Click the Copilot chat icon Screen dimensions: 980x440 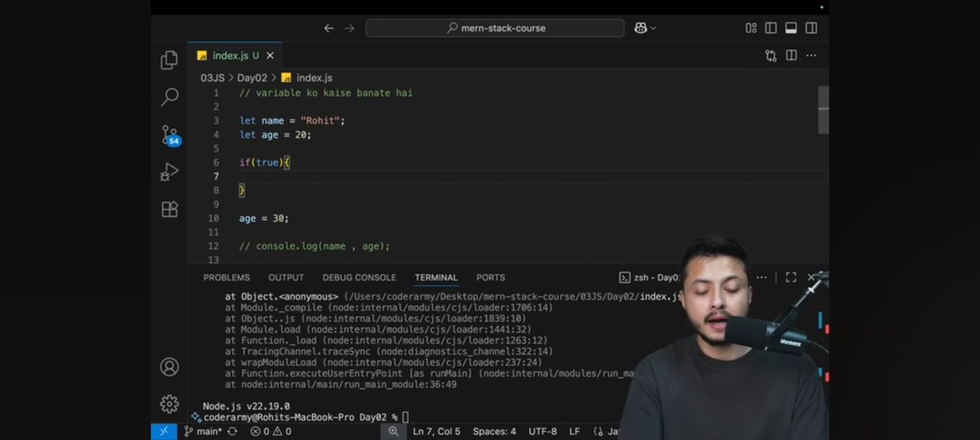[x=640, y=28]
